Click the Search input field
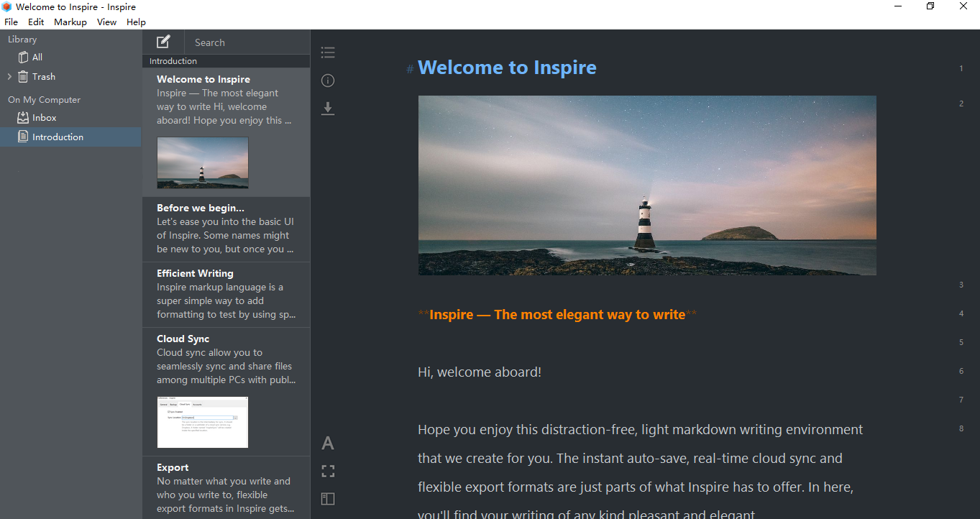980x519 pixels. point(247,42)
